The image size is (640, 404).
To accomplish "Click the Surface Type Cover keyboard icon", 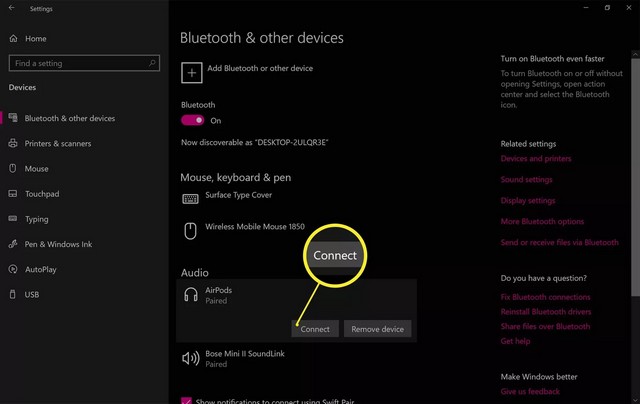I will tap(190, 200).
